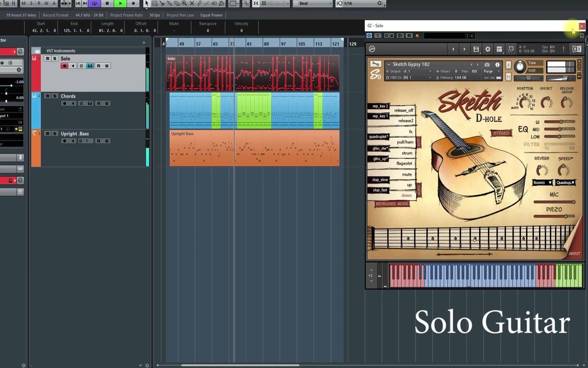Toggle Write automation on Upright .Bass track

[x=107, y=141]
